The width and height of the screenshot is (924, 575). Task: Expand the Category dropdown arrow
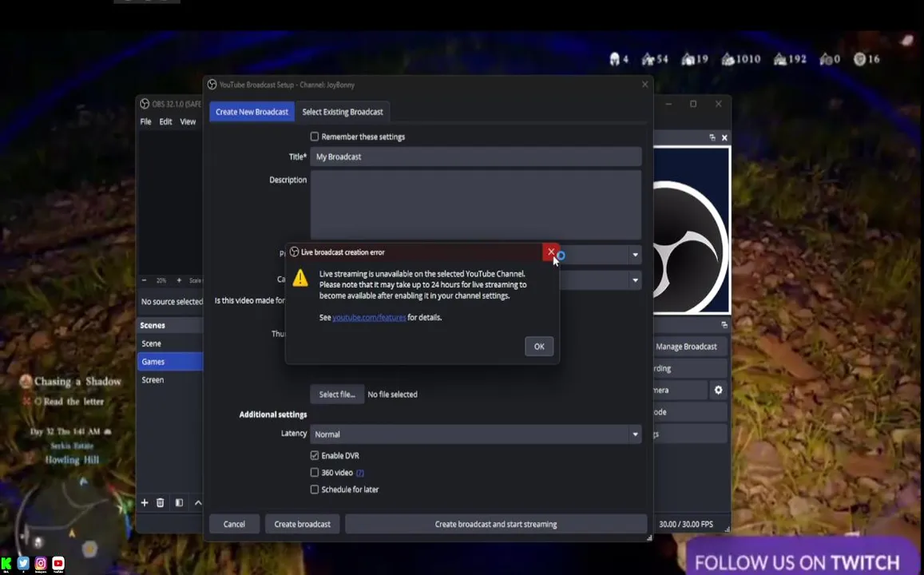pos(635,280)
